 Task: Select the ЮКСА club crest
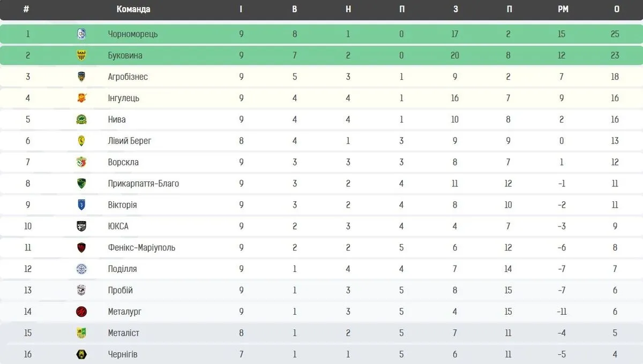click(81, 226)
